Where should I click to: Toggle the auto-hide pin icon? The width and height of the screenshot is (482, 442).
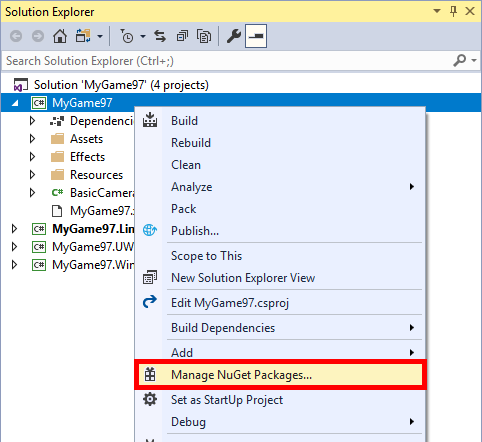tap(453, 11)
